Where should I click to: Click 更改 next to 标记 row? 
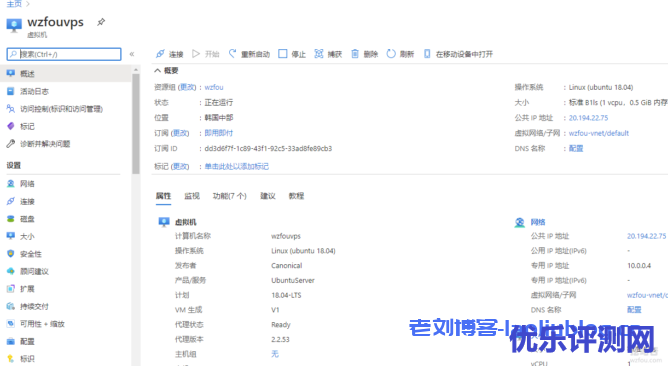coord(181,166)
